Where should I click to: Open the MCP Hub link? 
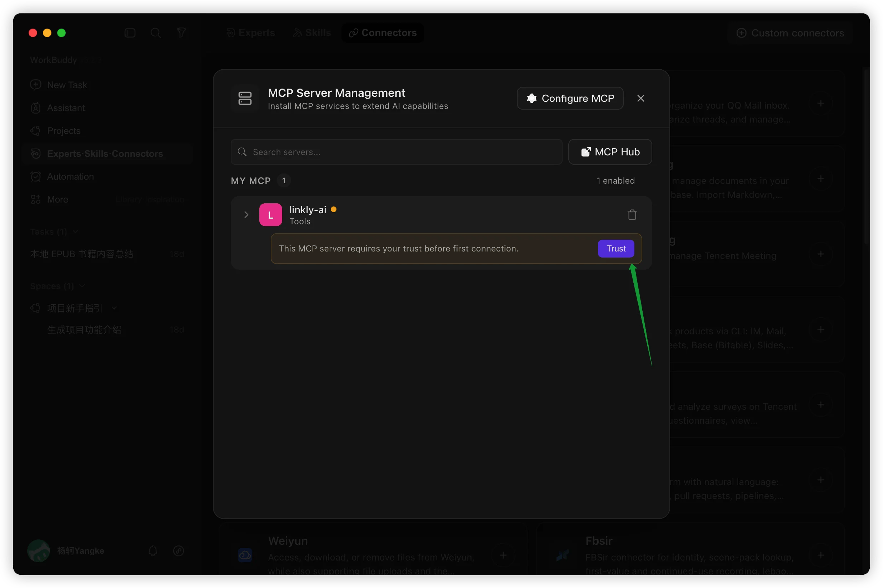610,152
